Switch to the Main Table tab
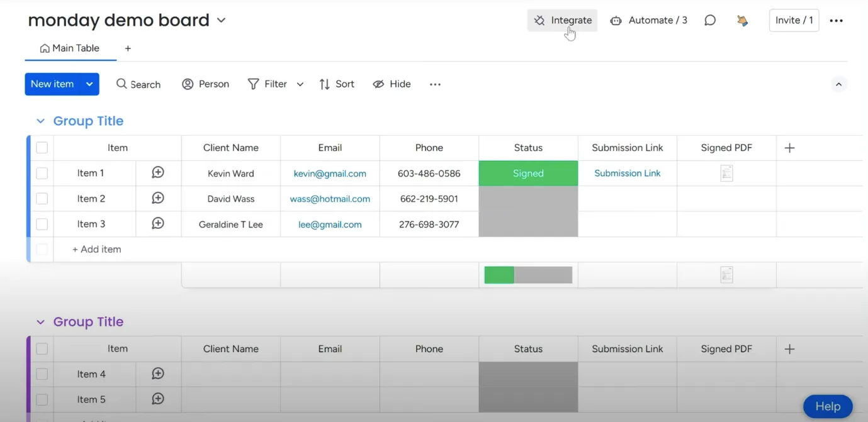Image resolution: width=868 pixels, height=422 pixels. 70,48
